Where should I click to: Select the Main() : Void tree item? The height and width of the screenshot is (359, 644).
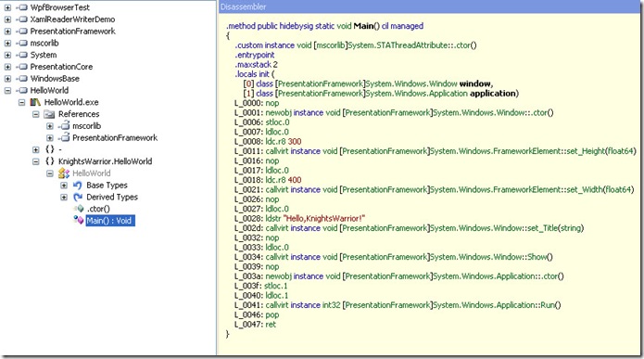[109, 221]
